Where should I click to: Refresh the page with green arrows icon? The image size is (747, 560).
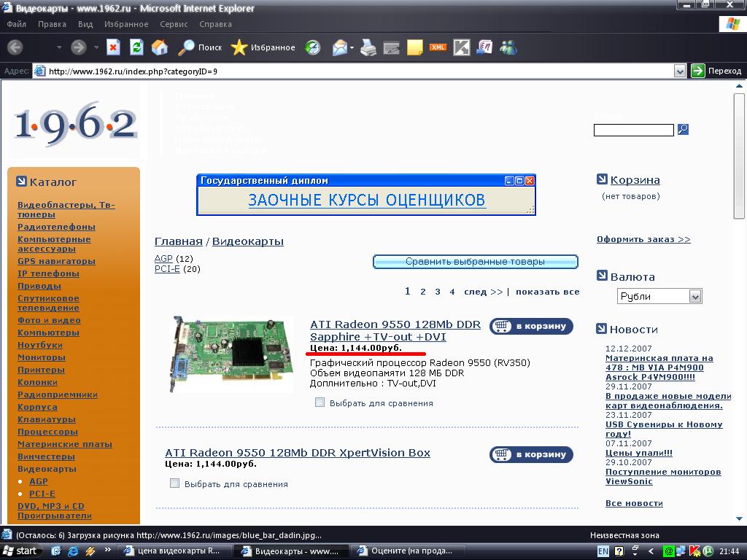tap(136, 47)
